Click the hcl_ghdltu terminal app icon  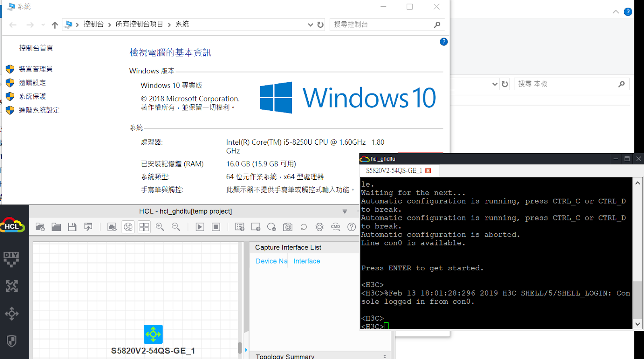[365, 159]
